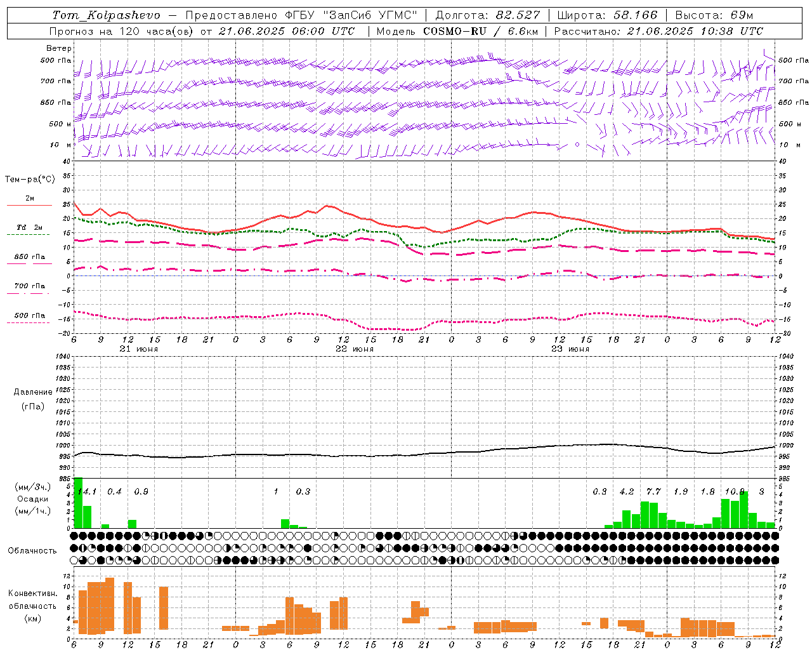Image resolution: width=812 pixels, height=650 pixels.
Task: Click the date label 22 июня
Action: [355, 349]
